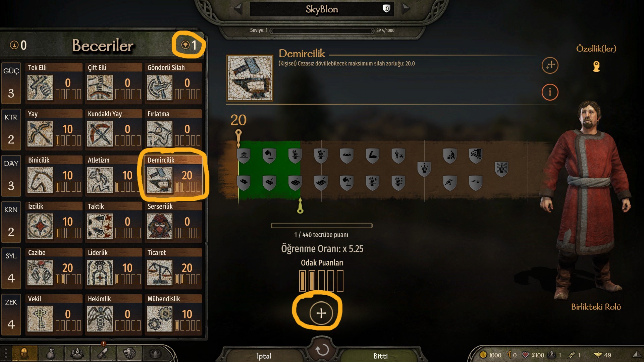Viewport: 644px width, 362px height.
Task: Reset changes with circular arrow button
Action: [322, 350]
